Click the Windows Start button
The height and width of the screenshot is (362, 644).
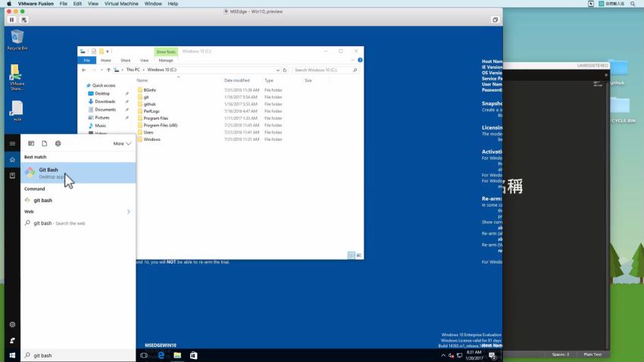click(12, 355)
